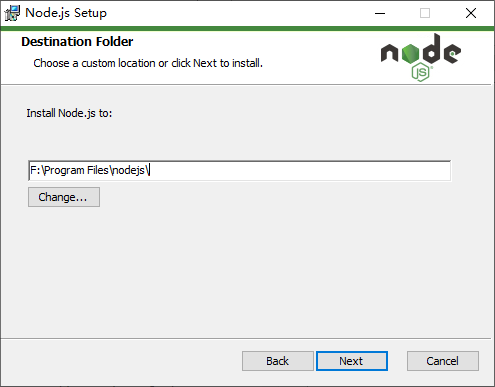The height and width of the screenshot is (387, 495).
Task: Click the green hexagon letter in the node logo
Action: coord(410,54)
